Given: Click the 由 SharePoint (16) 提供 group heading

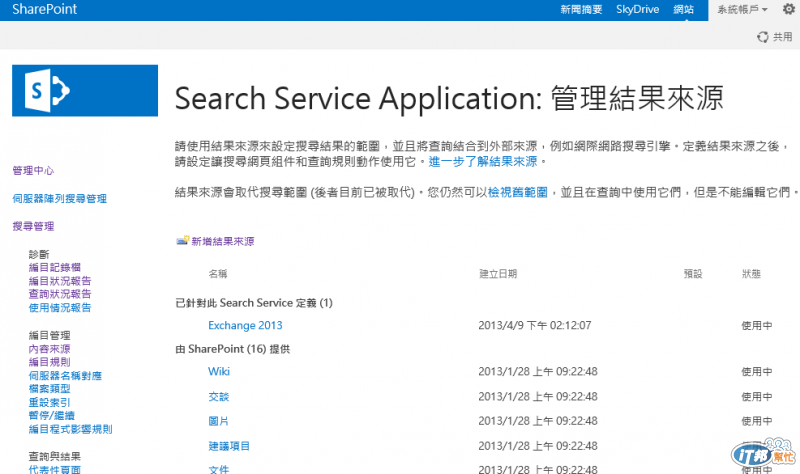Looking at the screenshot, I should [x=233, y=349].
